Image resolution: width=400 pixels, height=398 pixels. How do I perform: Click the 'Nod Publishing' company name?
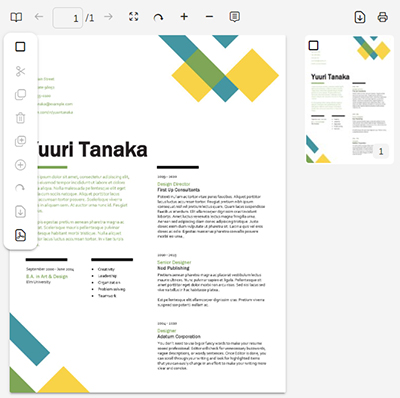point(173,268)
